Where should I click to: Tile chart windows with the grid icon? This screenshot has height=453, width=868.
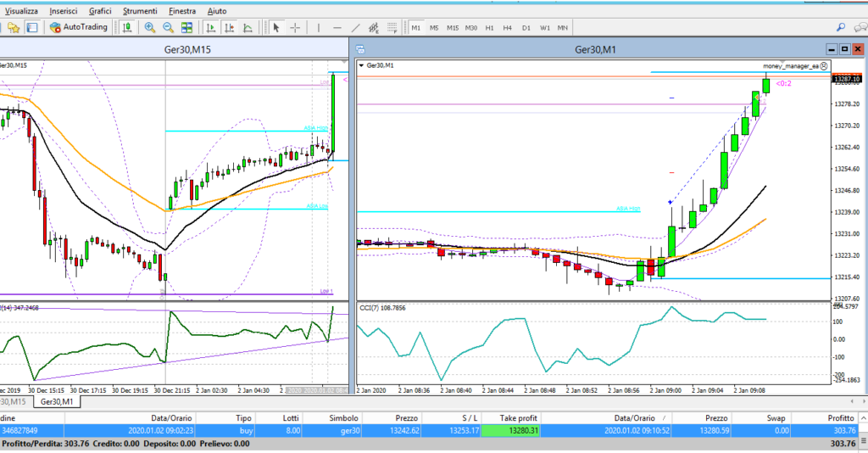[187, 27]
